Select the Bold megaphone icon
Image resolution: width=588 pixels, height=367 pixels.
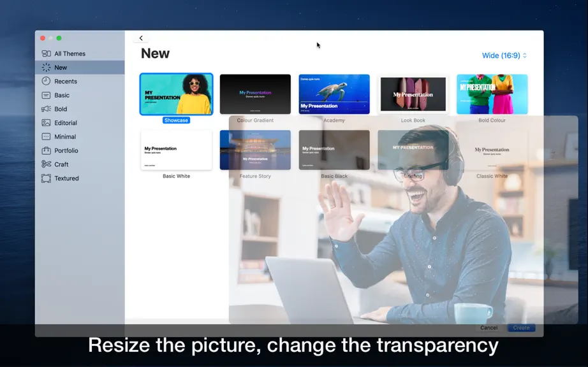[x=46, y=108]
